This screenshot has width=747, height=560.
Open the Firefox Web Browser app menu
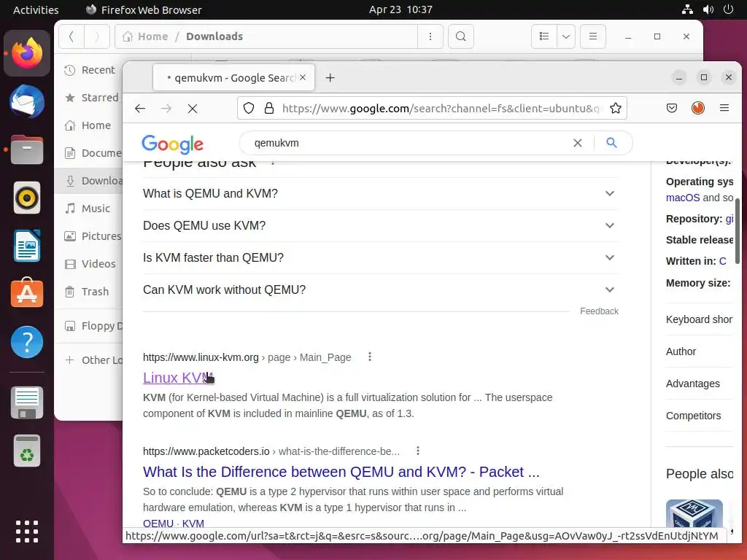[x=144, y=9]
